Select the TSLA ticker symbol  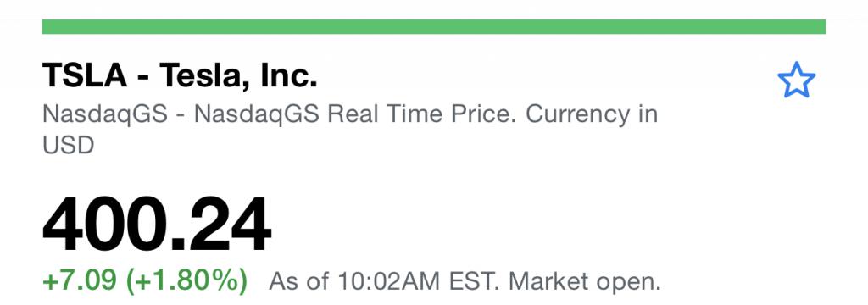point(85,76)
